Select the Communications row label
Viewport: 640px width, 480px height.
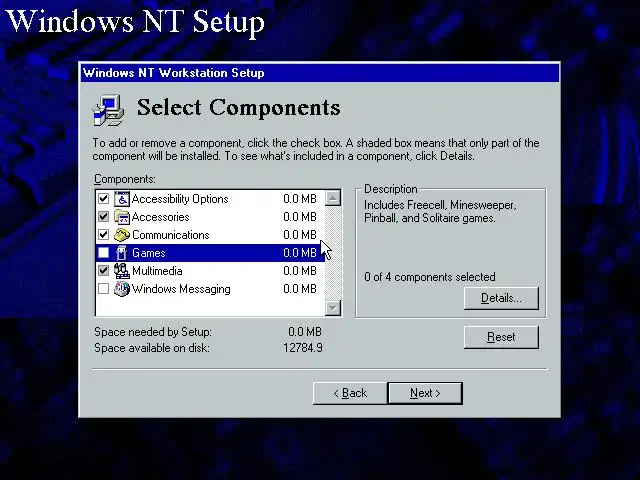point(171,235)
